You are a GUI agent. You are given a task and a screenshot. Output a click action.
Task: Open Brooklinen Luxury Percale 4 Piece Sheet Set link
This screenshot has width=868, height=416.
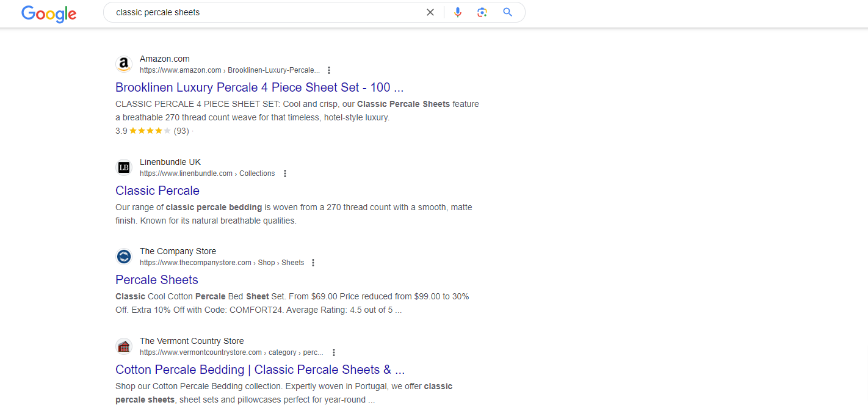[x=259, y=87]
